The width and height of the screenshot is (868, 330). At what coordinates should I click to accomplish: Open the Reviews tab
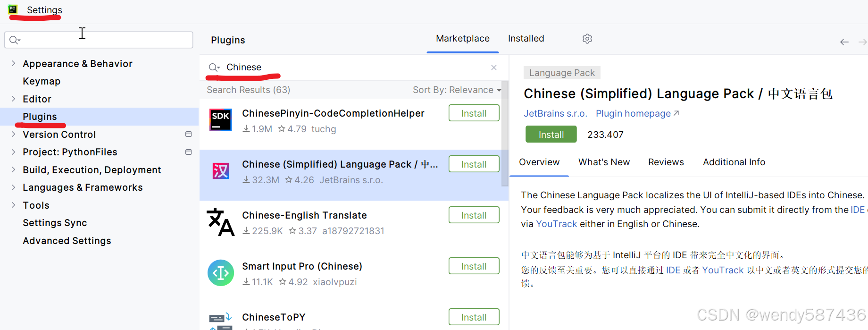[666, 162]
